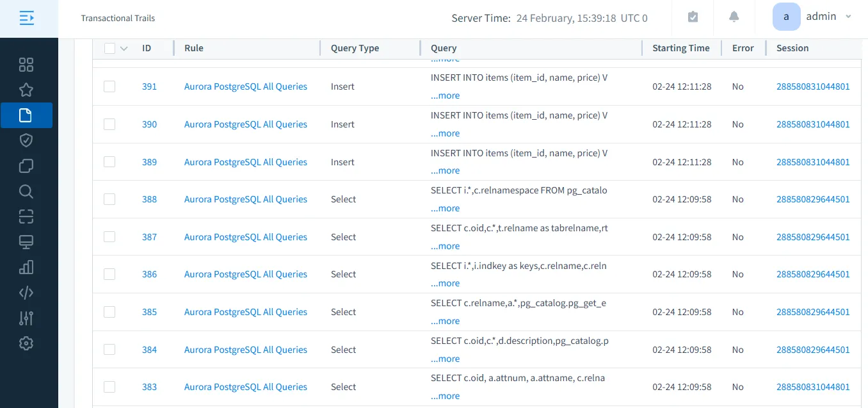The width and height of the screenshot is (868, 408).
Task: Check the checkbox for row 384
Action: [x=109, y=350]
